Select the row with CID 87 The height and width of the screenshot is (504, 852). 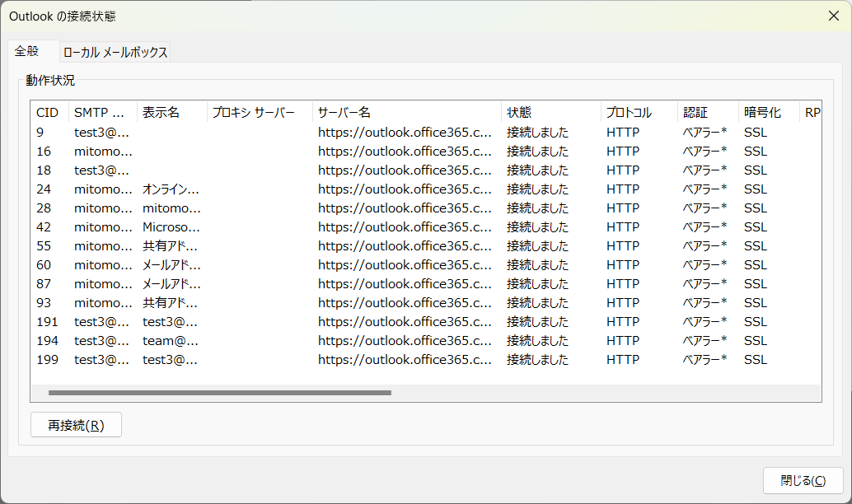tap(426, 284)
